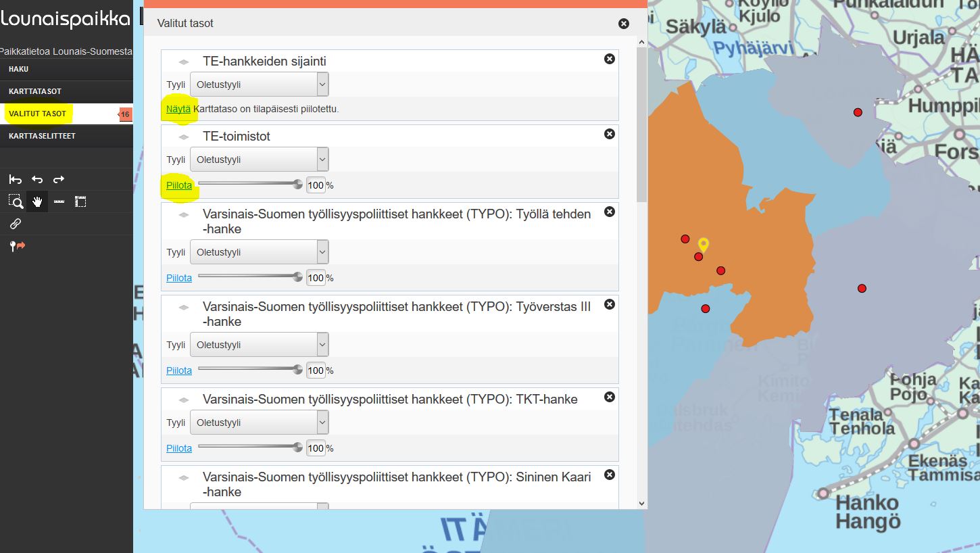
Task: Select the area measuring tool
Action: coord(80,201)
